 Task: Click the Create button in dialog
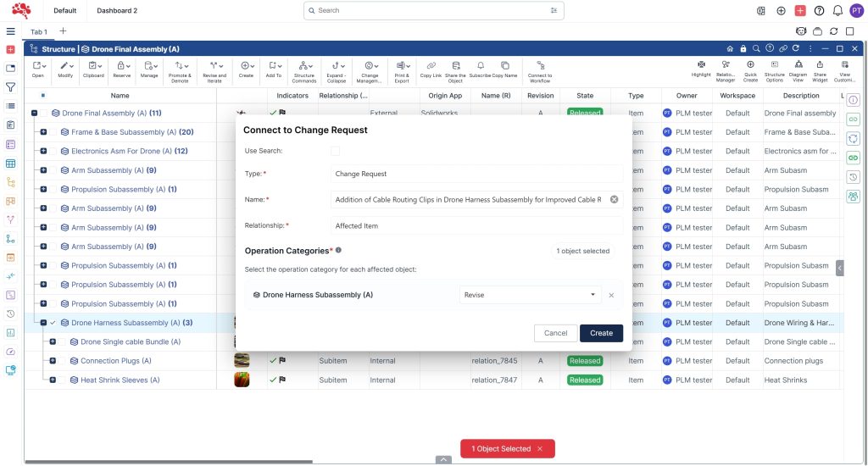point(601,333)
